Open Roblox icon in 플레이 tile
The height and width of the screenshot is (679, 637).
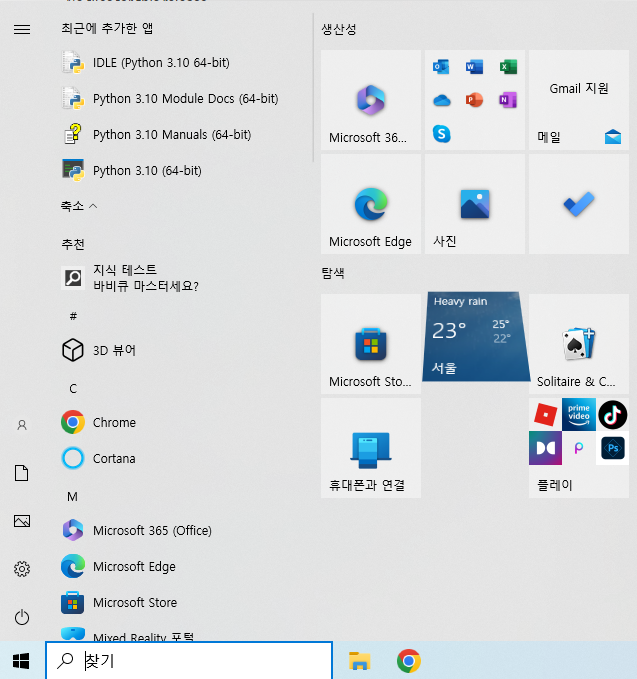[x=545, y=414]
